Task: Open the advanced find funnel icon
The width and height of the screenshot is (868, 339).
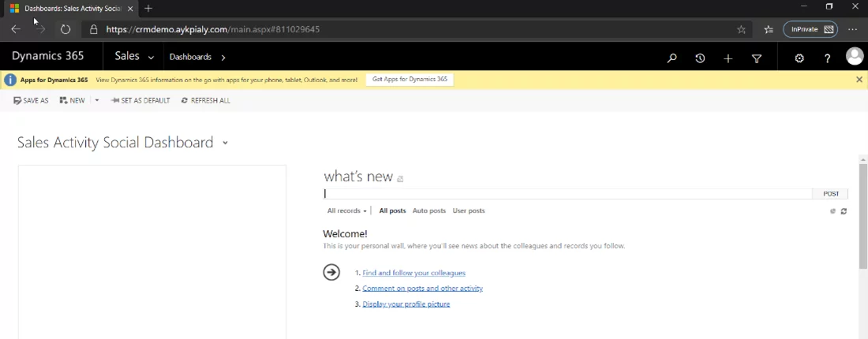Action: (x=757, y=58)
